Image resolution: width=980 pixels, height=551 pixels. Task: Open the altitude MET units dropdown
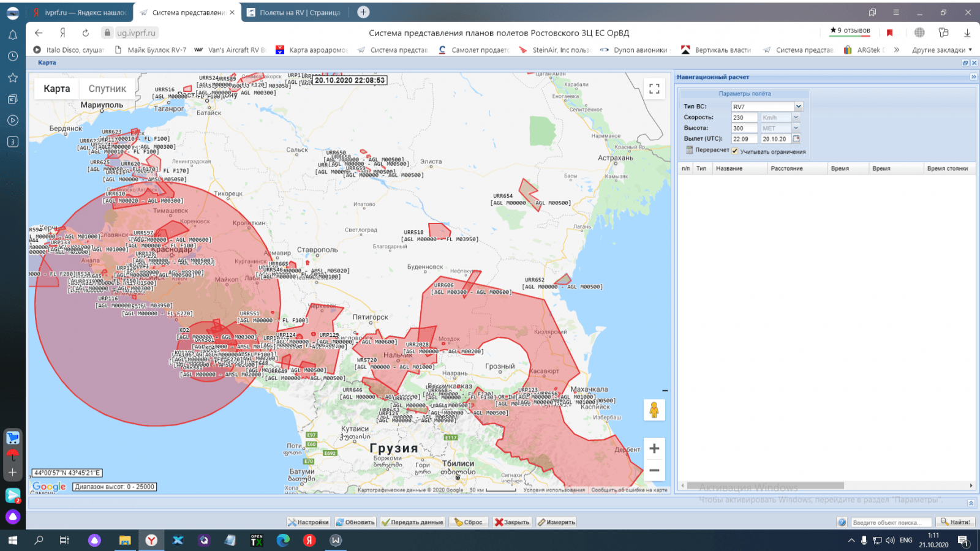coord(796,127)
